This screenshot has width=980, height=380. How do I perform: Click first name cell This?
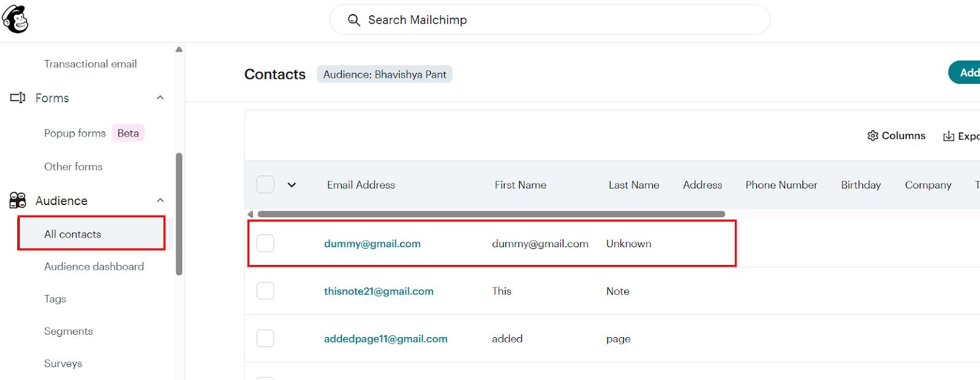click(x=502, y=291)
